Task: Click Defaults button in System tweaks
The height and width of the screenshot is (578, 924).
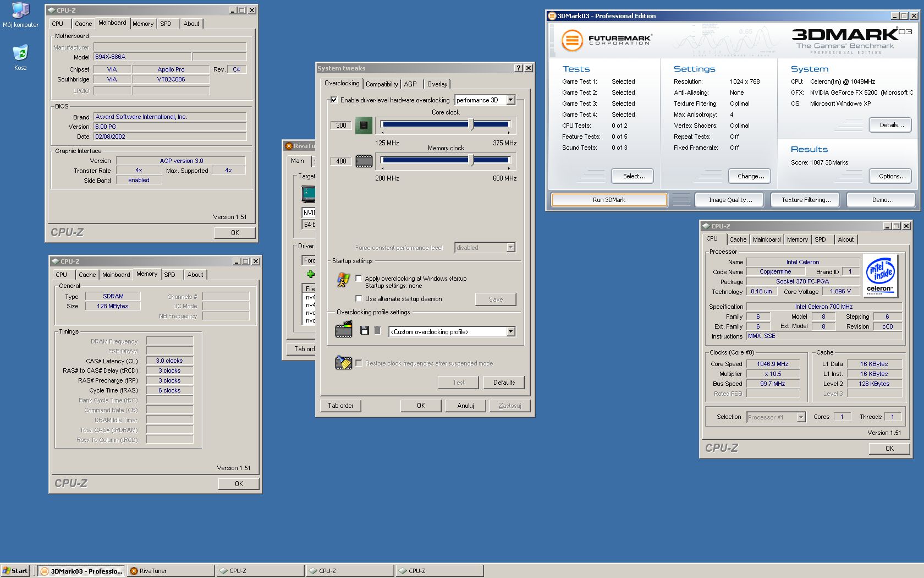Action: click(x=504, y=383)
